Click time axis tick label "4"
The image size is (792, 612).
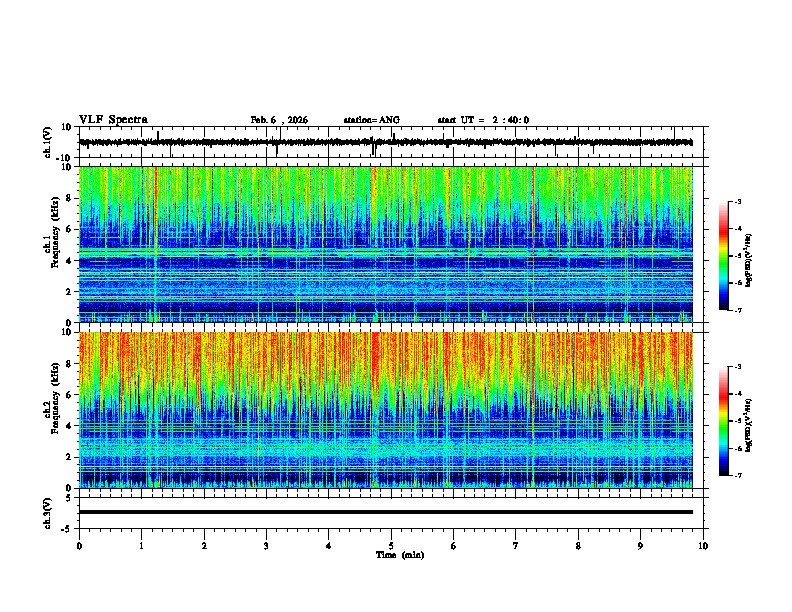tap(329, 546)
